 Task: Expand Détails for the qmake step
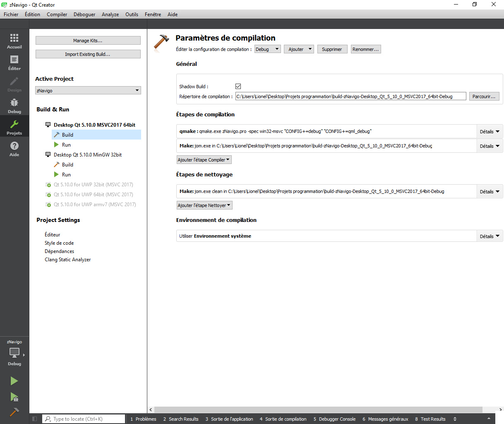click(490, 132)
